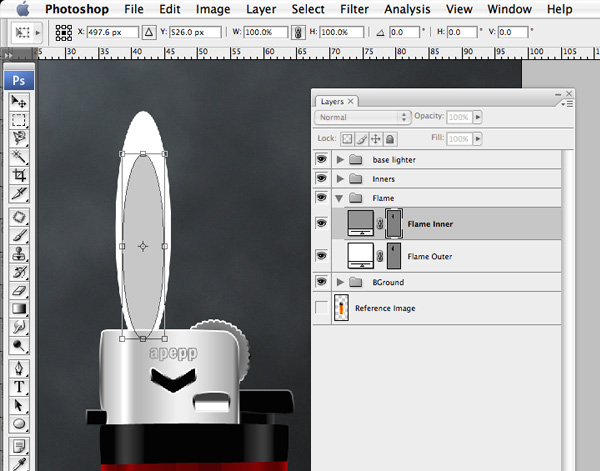Click the link width and height chain icon
600x471 pixels.
[295, 32]
